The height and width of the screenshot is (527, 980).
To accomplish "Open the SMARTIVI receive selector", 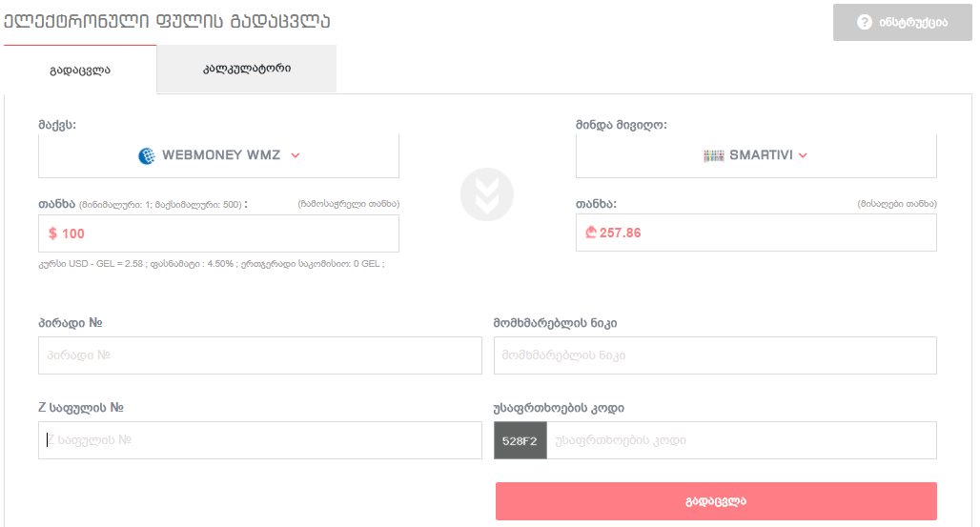I will pos(756,155).
